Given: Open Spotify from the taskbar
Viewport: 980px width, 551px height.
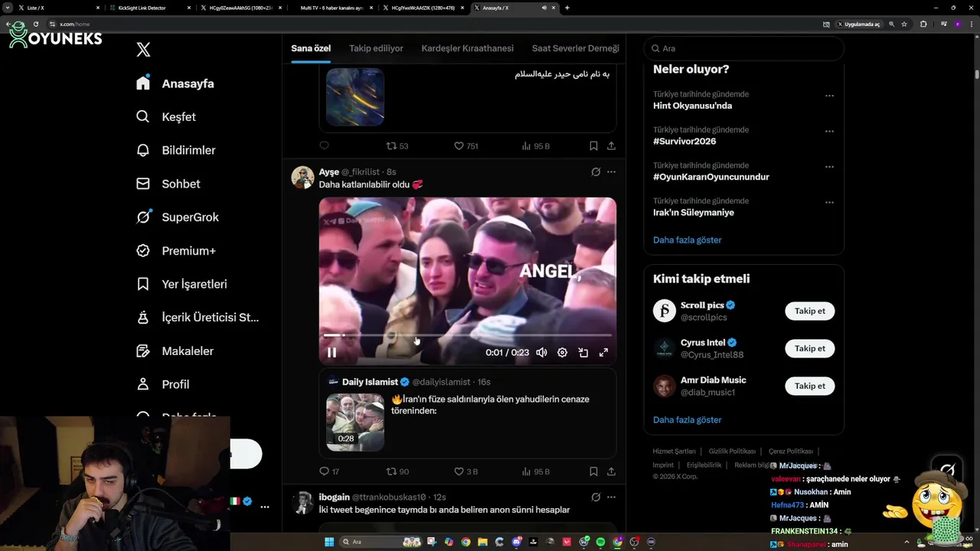Looking at the screenshot, I should point(600,542).
